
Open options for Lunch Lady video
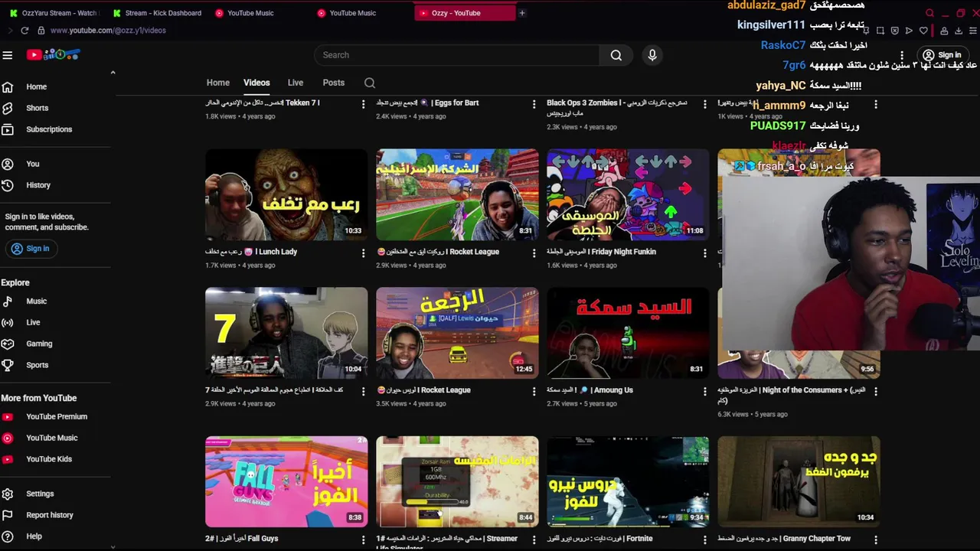364,253
